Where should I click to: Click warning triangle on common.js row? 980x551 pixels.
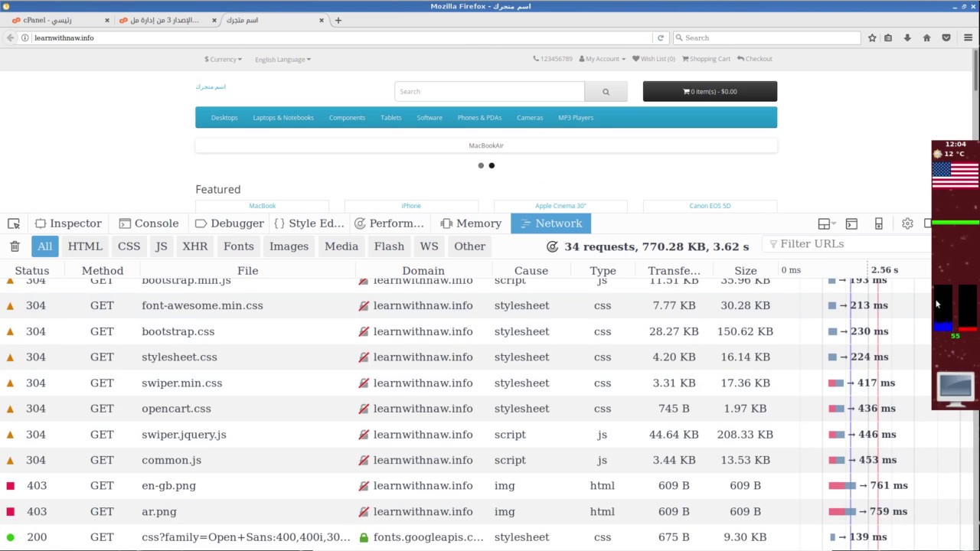[x=11, y=460]
